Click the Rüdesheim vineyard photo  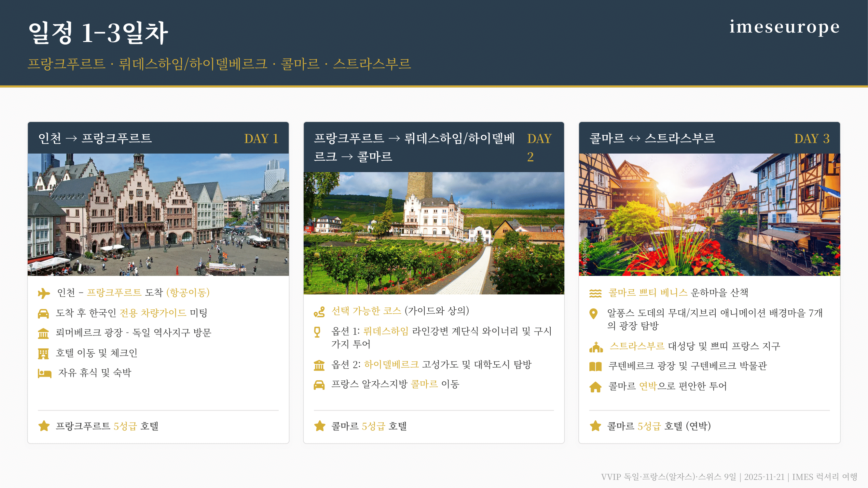coord(434,233)
